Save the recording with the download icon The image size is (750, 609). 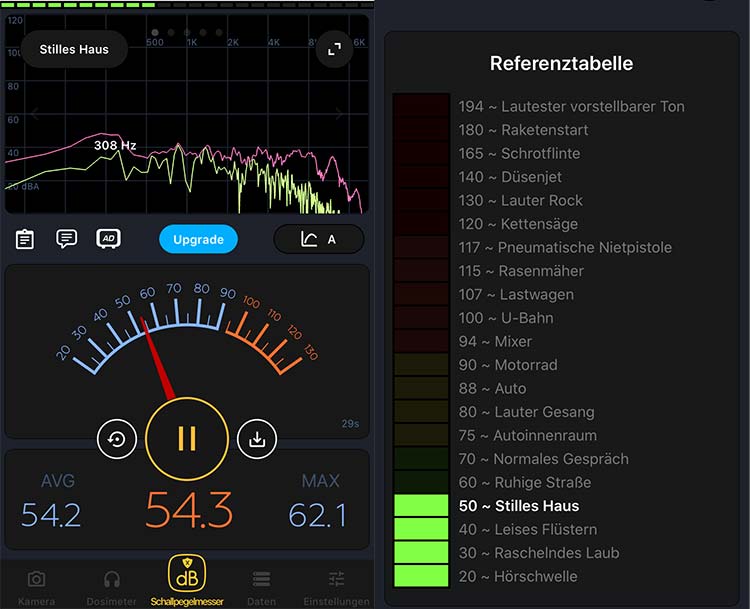pyautogui.click(x=257, y=439)
